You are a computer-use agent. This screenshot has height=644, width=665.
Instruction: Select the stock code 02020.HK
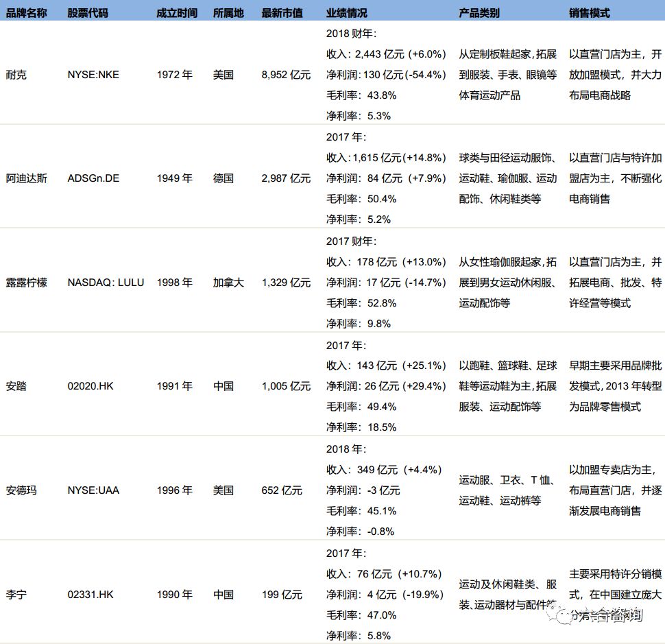tap(89, 386)
